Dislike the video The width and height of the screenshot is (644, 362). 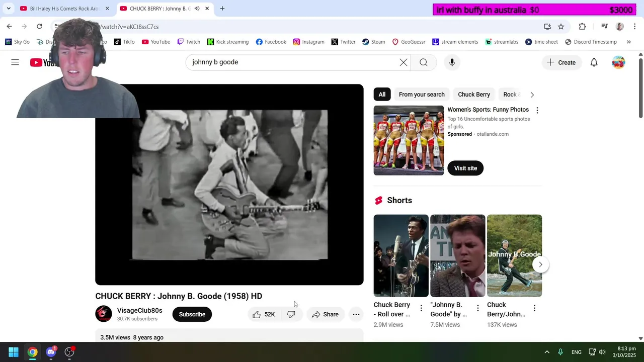click(291, 314)
